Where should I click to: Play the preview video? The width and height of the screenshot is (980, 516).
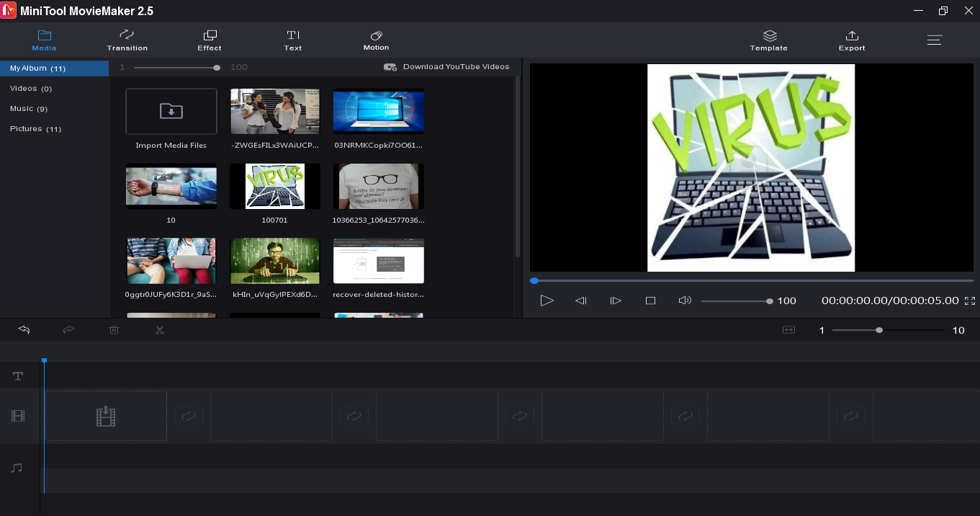click(x=547, y=301)
